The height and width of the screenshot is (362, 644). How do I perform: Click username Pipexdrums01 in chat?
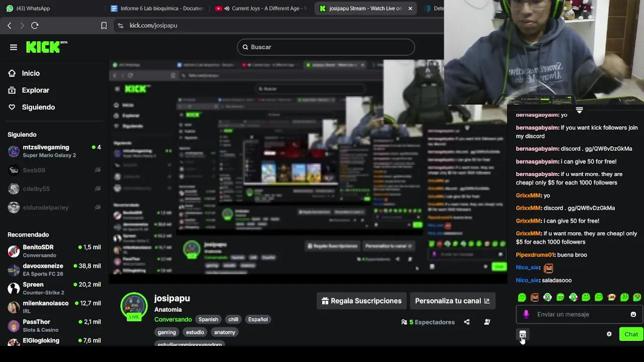[535, 255]
